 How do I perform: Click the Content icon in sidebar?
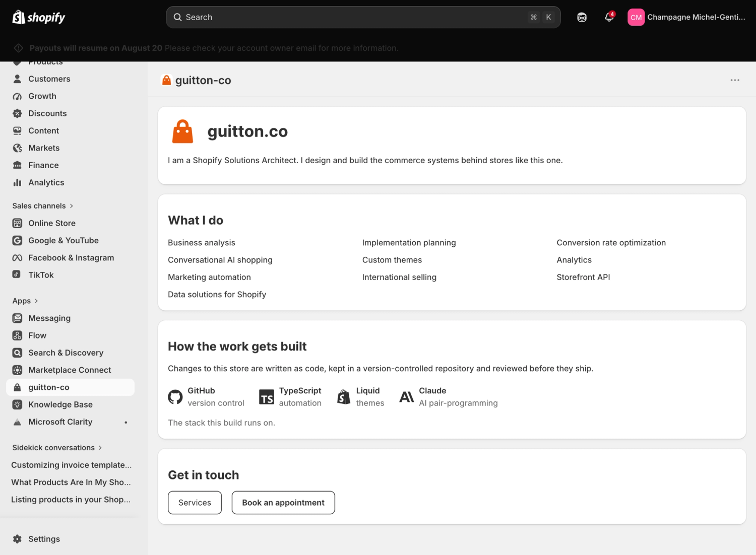coord(17,131)
